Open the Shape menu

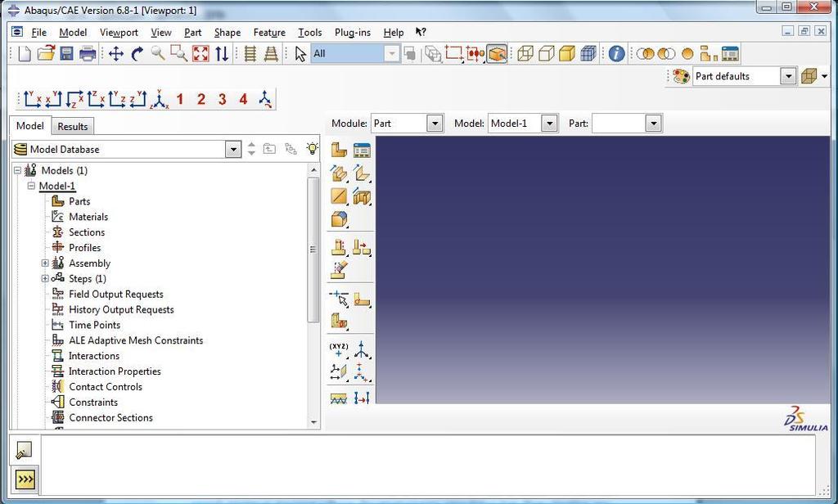click(x=228, y=33)
